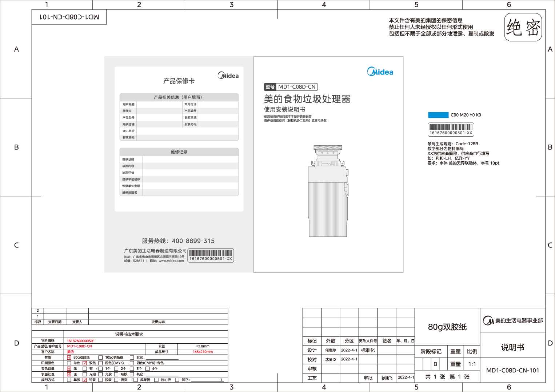
Task: Check the 四色(CMYK) checkbox
Action: 100,363
